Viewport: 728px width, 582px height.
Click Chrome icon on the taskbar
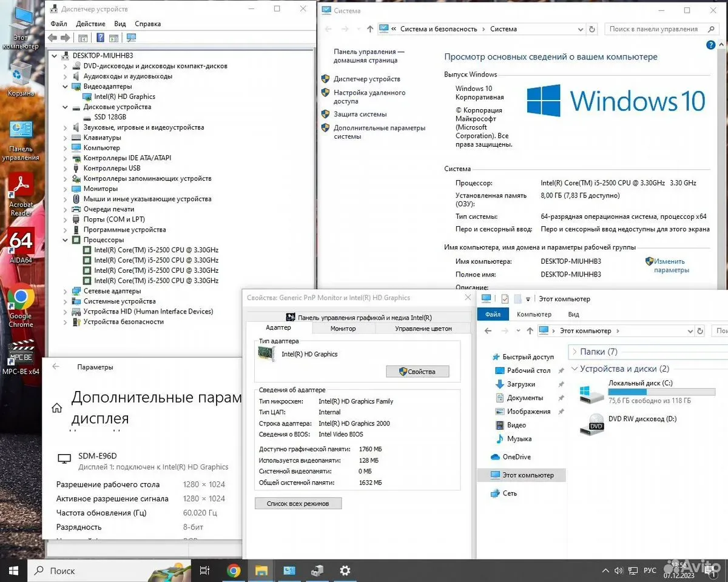(234, 570)
